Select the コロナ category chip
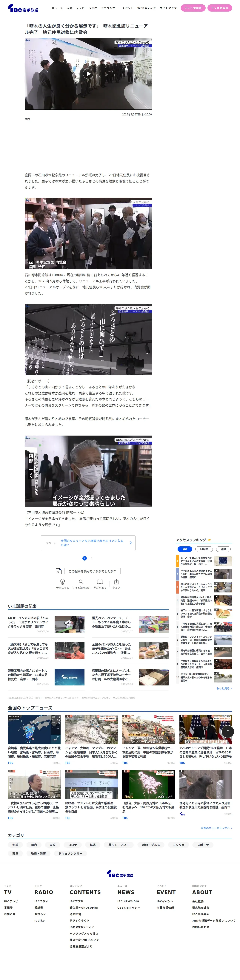This screenshot has width=240, height=980. coord(73,845)
